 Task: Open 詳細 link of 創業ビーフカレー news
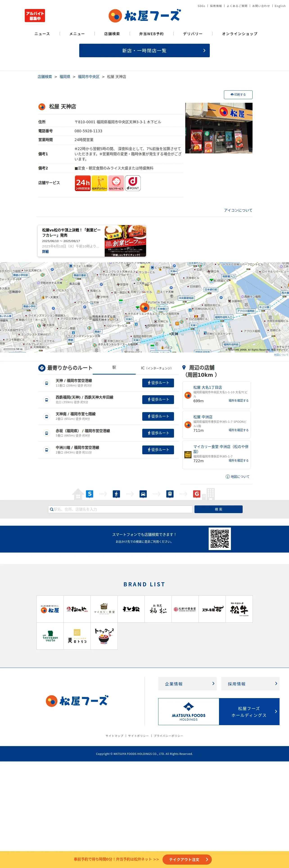coord(45,252)
